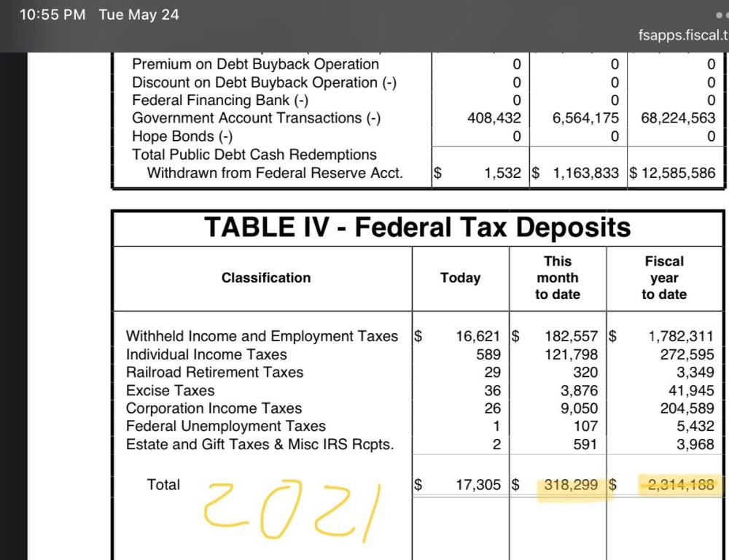Click the 17,305 Today total value
729x560 pixels.
(478, 485)
